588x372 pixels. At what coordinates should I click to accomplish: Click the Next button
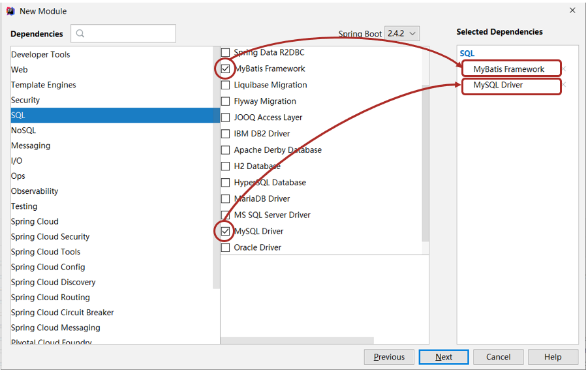(x=444, y=357)
